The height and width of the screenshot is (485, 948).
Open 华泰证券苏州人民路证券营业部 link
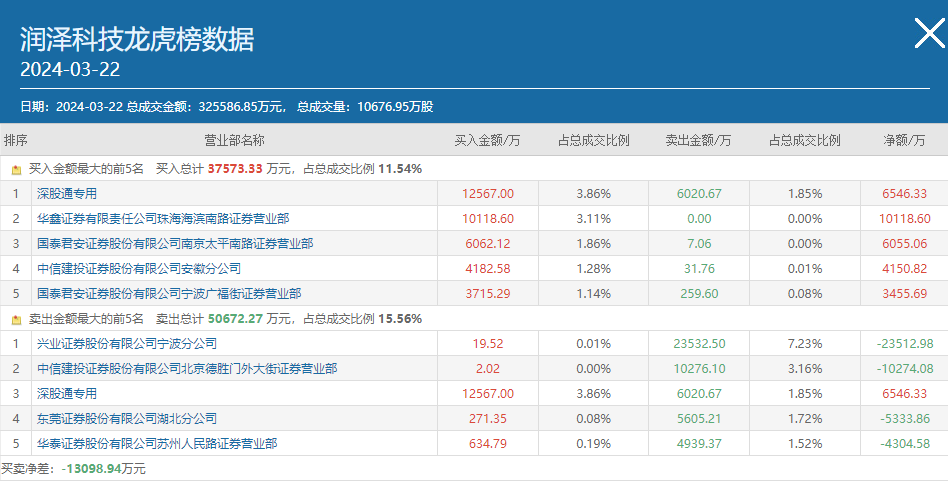157,443
